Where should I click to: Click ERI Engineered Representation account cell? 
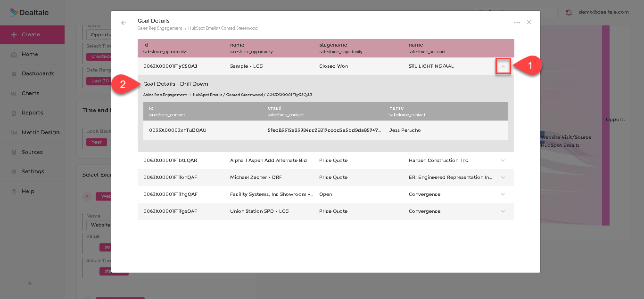[450, 178]
